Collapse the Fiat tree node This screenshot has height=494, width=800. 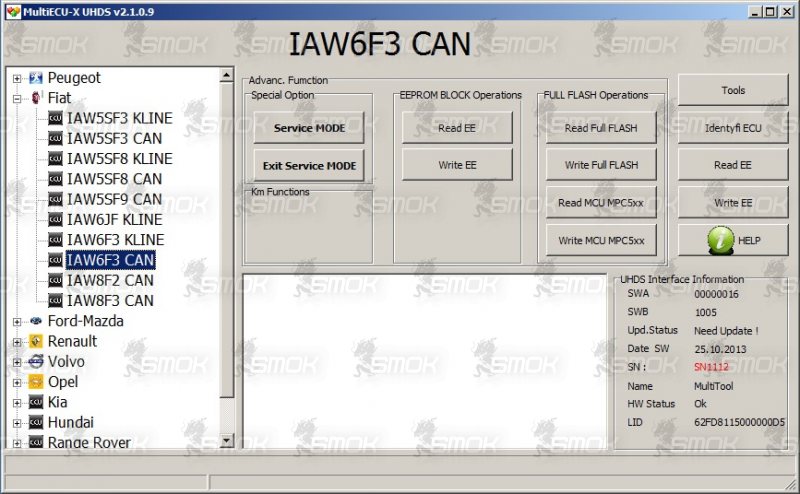(x=17, y=98)
